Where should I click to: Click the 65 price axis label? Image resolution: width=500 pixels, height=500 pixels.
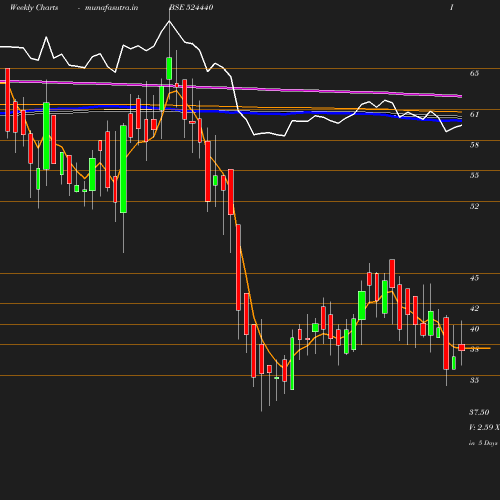474,73
